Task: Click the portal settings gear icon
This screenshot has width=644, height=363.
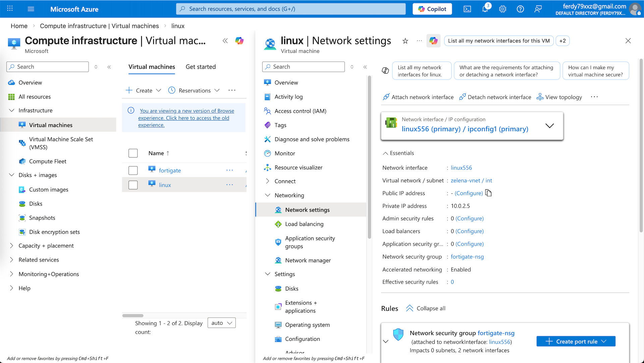Action: [x=502, y=9]
